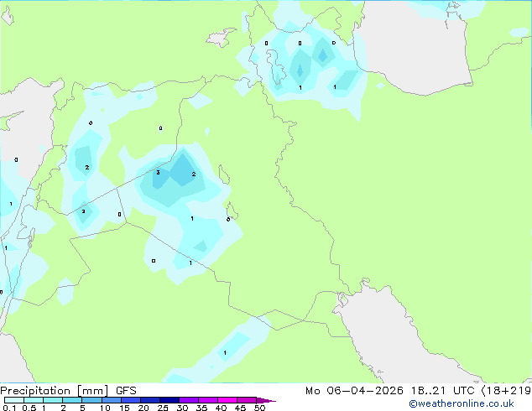Select the 0.5–1 mm legend color box
Viewport: 532px width, 411px height.
(34, 400)
